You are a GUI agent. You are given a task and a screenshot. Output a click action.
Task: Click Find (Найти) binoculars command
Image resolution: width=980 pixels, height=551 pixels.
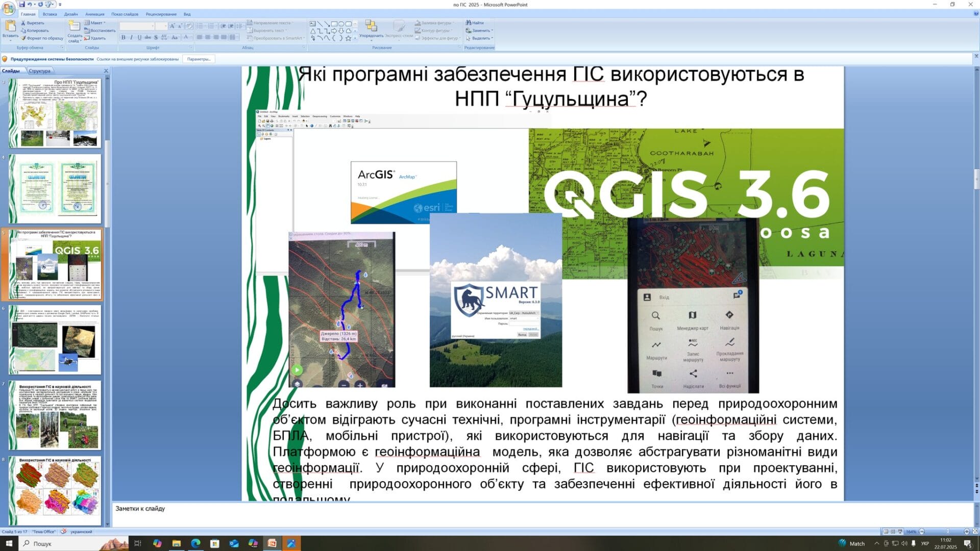coord(475,23)
